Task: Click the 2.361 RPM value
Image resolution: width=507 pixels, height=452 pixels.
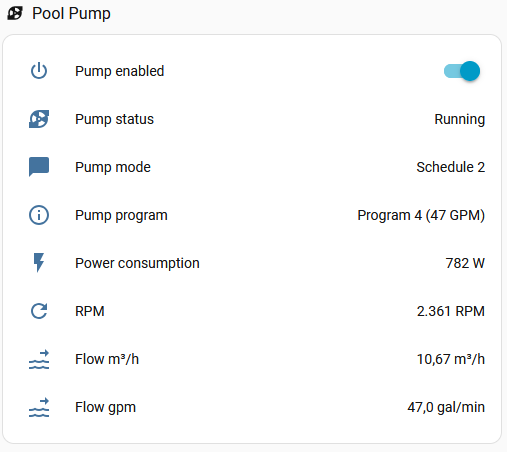Action: pos(451,311)
